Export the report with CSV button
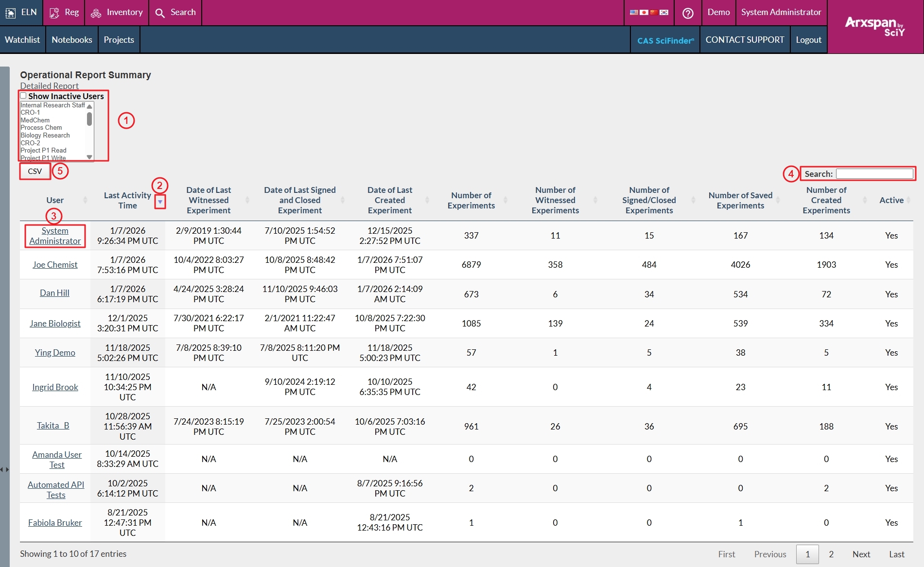The height and width of the screenshot is (567, 924). (x=35, y=171)
